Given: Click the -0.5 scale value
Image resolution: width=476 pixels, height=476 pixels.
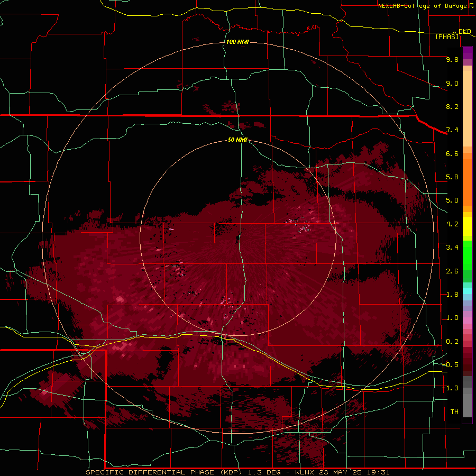Looking at the screenshot, I should point(450,365).
